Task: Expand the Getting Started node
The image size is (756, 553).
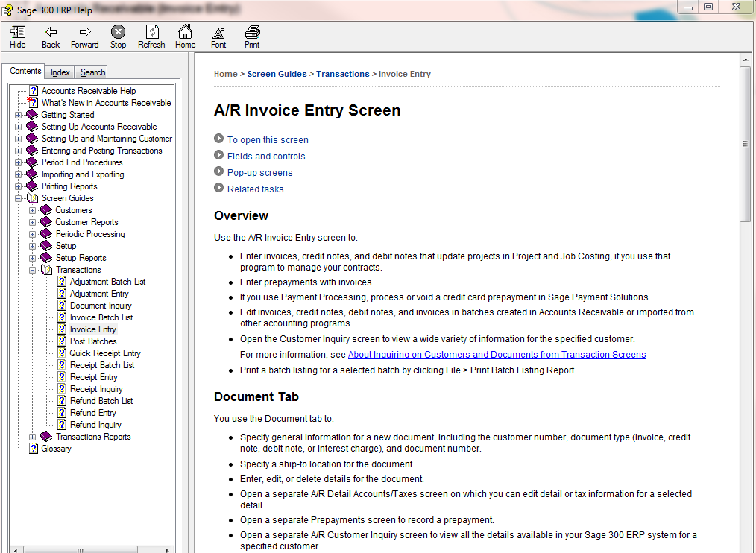Action: 18,115
